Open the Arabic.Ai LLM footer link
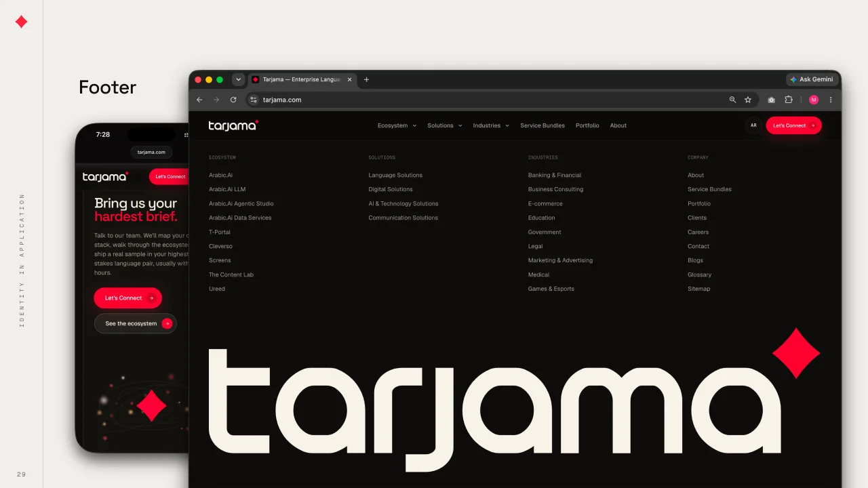The image size is (868, 488). click(227, 189)
